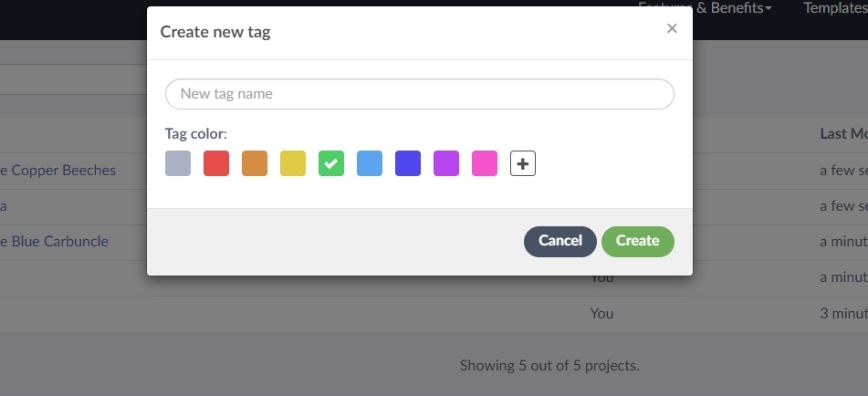Choose the dark blue tag color
Screen dimensions: 868x396
(x=408, y=163)
